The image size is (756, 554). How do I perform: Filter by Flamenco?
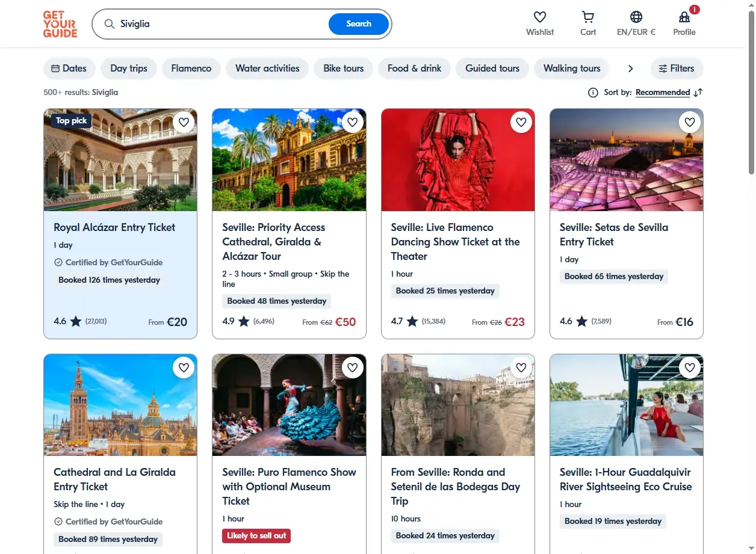tap(191, 69)
